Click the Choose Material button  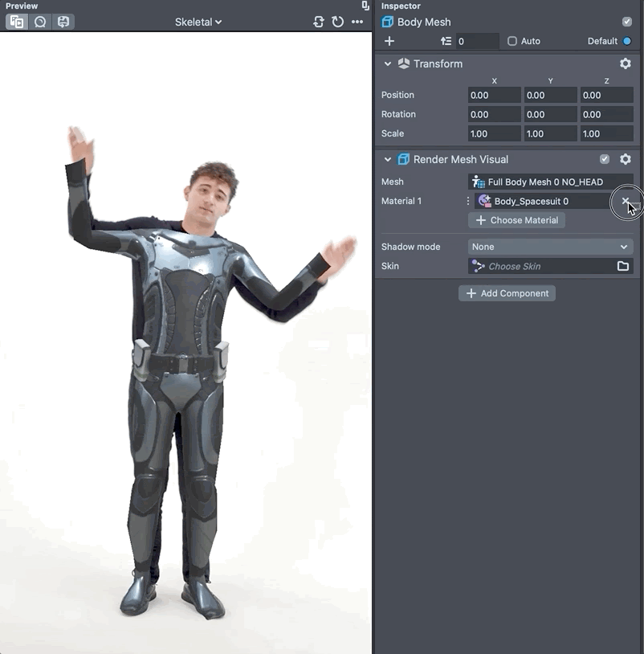click(x=516, y=220)
